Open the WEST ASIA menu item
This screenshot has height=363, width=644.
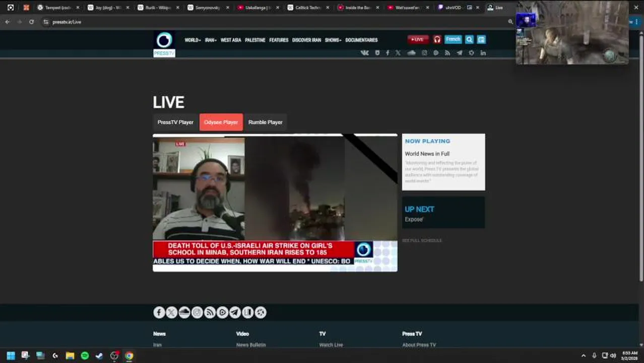click(x=231, y=40)
